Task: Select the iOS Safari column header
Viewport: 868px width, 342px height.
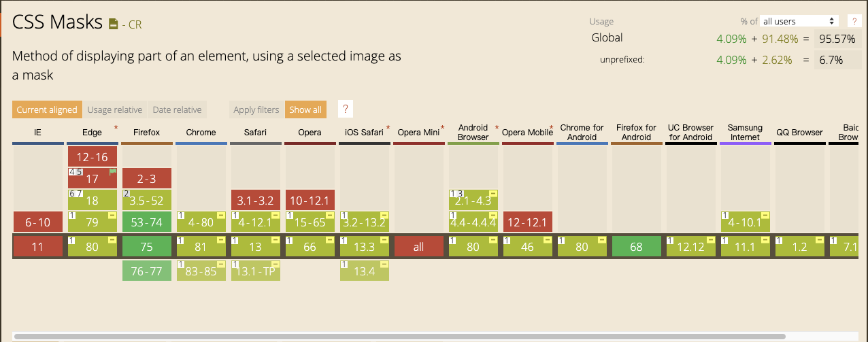Action: tap(363, 133)
